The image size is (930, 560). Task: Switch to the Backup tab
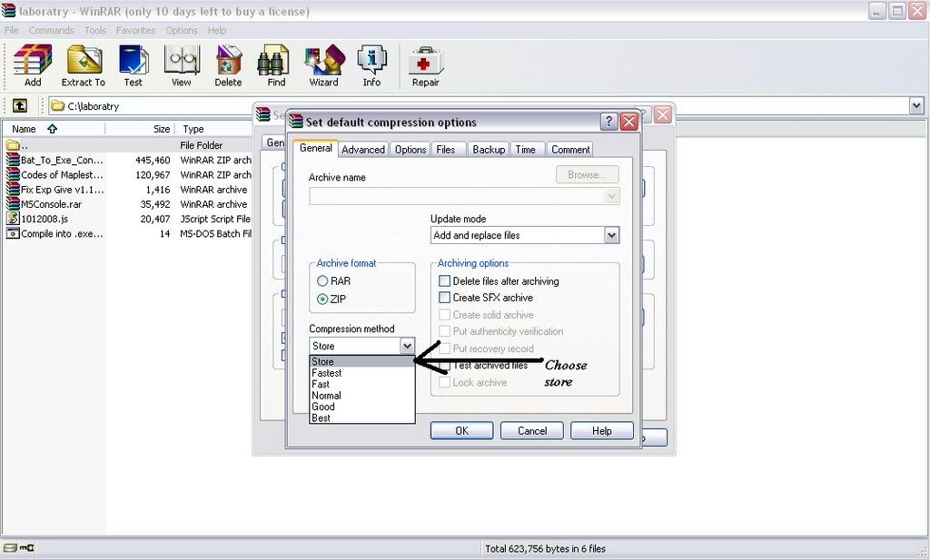pos(489,150)
